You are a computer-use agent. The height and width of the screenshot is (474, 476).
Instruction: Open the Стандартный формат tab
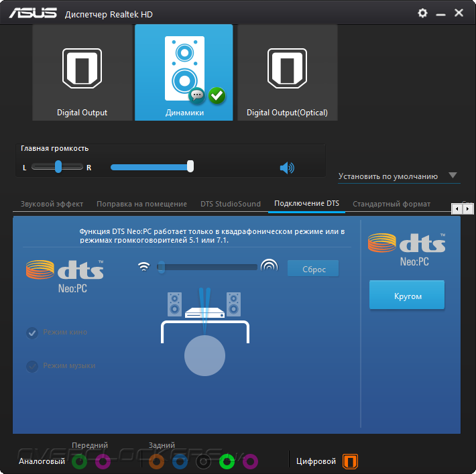click(392, 204)
